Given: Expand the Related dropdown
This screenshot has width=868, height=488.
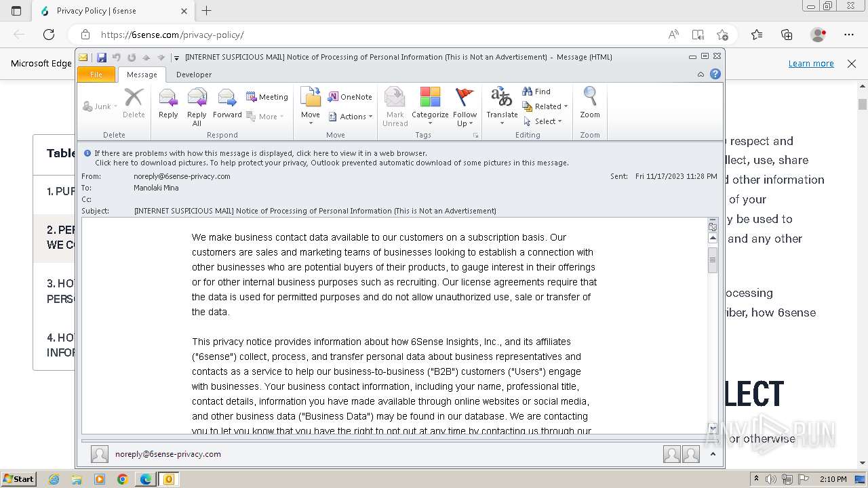Looking at the screenshot, I should [545, 106].
